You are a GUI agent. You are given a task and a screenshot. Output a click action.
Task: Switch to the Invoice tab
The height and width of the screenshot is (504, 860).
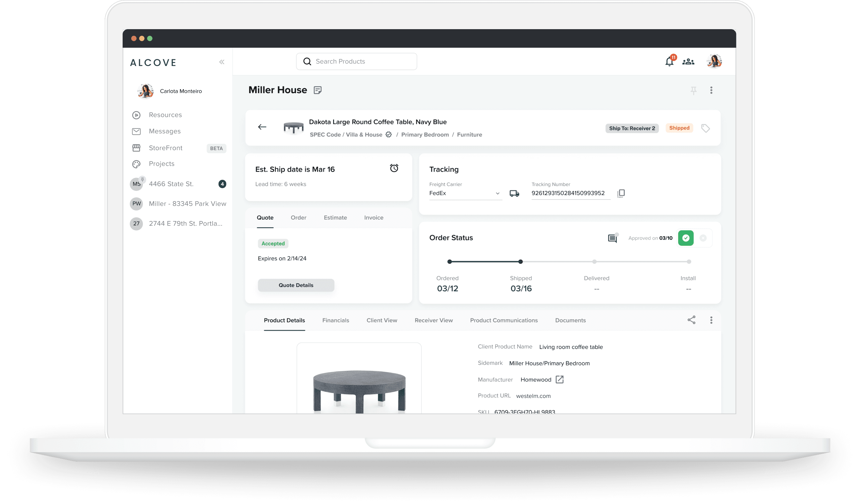point(373,217)
